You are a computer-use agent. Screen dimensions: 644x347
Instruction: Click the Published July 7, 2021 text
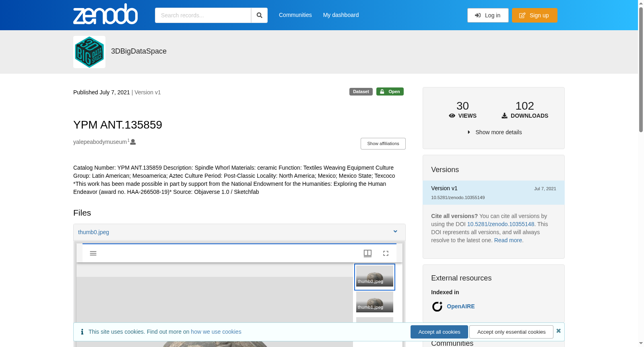tap(101, 92)
